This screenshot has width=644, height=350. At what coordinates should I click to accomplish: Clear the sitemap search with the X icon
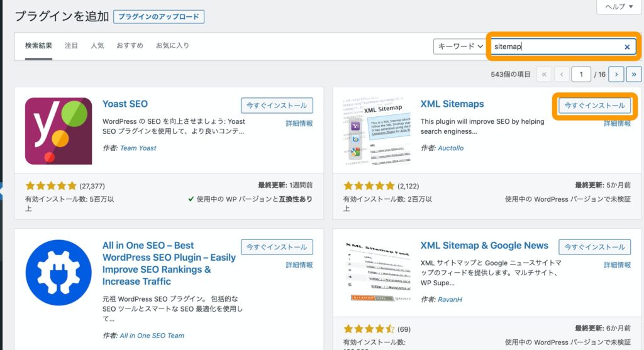tap(627, 46)
